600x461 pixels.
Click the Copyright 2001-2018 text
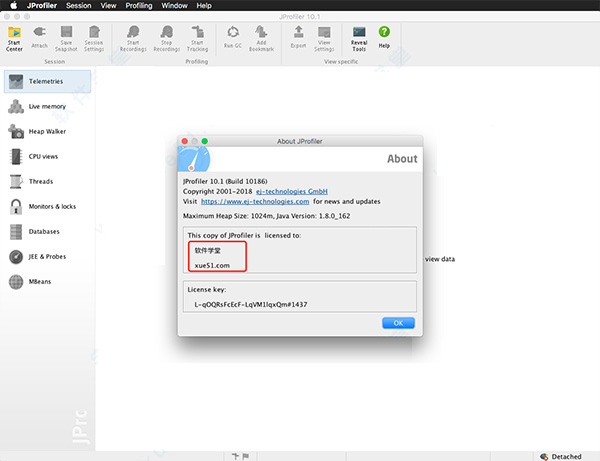[x=217, y=191]
